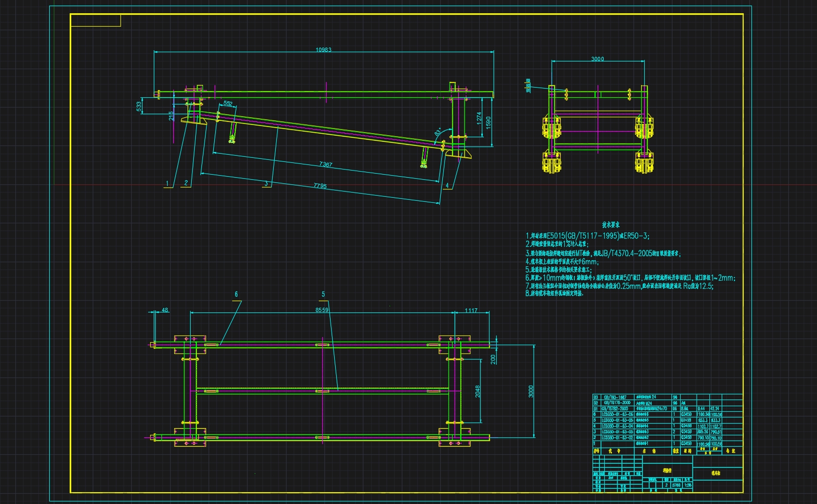This screenshot has width=817, height=504.
Task: Select the 533 vertical dimension
Action: coord(139,107)
